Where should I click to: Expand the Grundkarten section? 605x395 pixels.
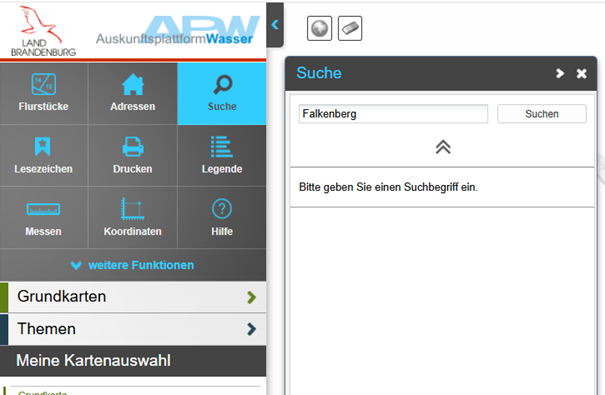point(133,297)
